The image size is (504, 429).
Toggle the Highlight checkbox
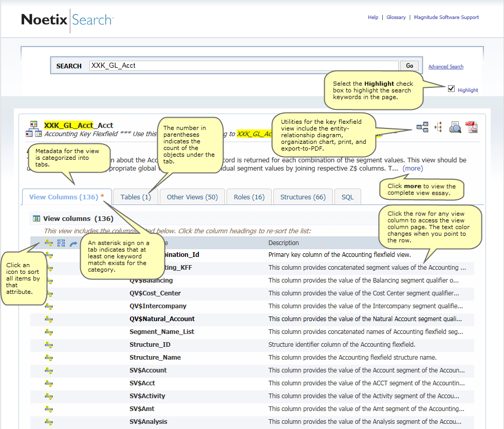[x=451, y=89]
